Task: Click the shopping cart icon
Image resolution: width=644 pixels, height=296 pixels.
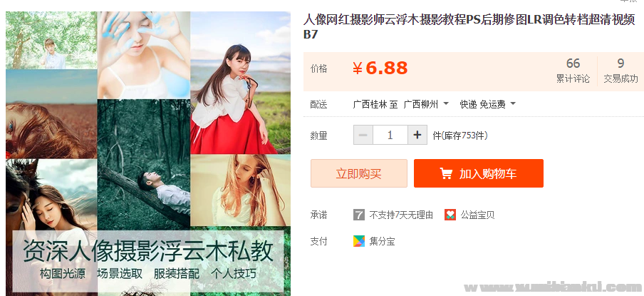Action: [x=446, y=173]
